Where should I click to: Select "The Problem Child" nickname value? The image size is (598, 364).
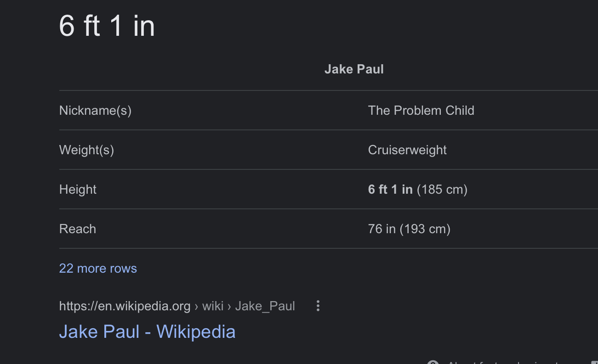(x=421, y=111)
